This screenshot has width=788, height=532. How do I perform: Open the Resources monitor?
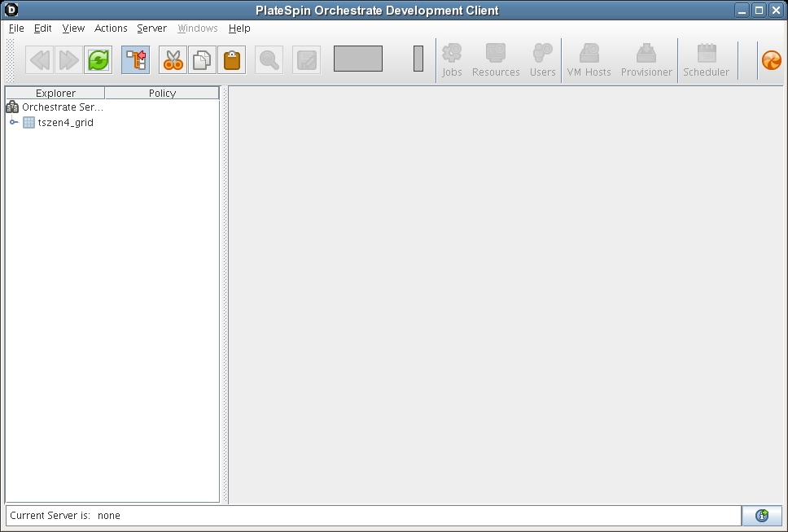[496, 60]
